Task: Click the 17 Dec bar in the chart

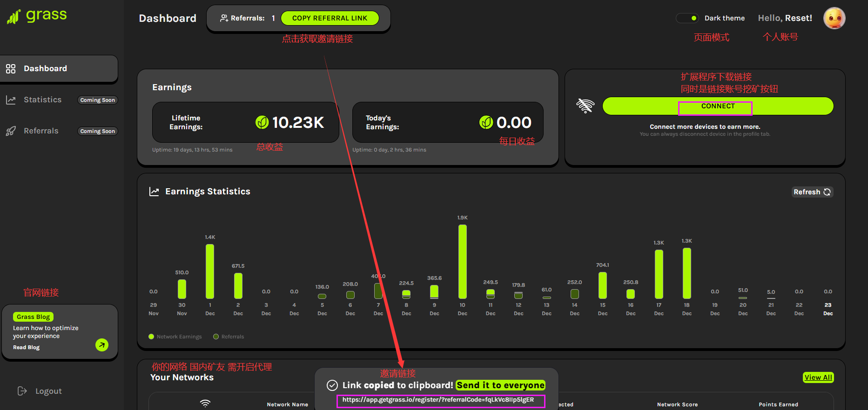Action: click(659, 274)
